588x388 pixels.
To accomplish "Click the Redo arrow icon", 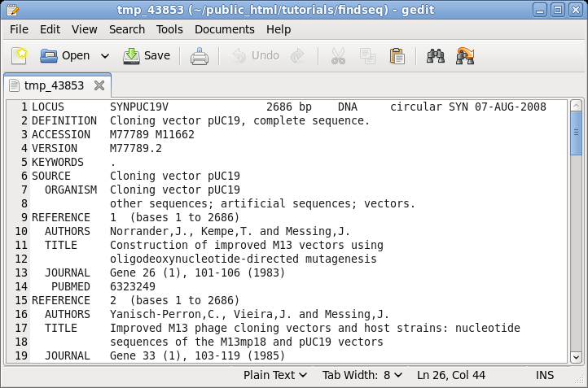I will 298,56.
